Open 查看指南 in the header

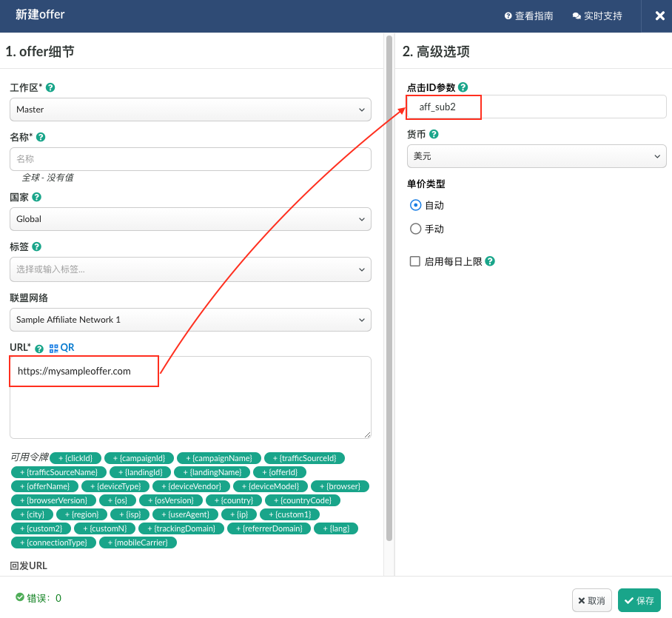click(528, 16)
